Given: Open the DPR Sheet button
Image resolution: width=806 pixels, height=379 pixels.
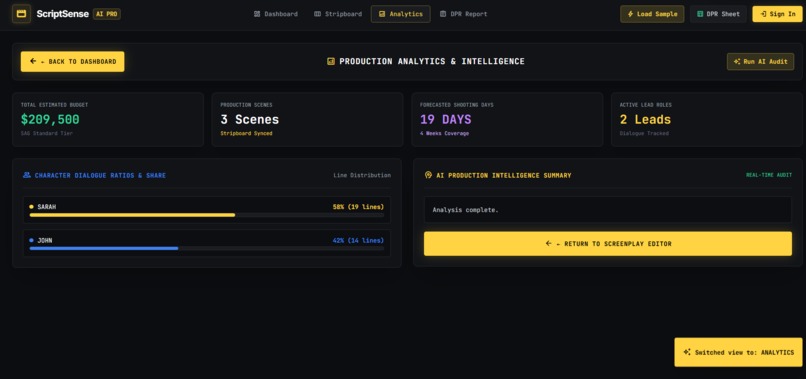Looking at the screenshot, I should [x=718, y=14].
